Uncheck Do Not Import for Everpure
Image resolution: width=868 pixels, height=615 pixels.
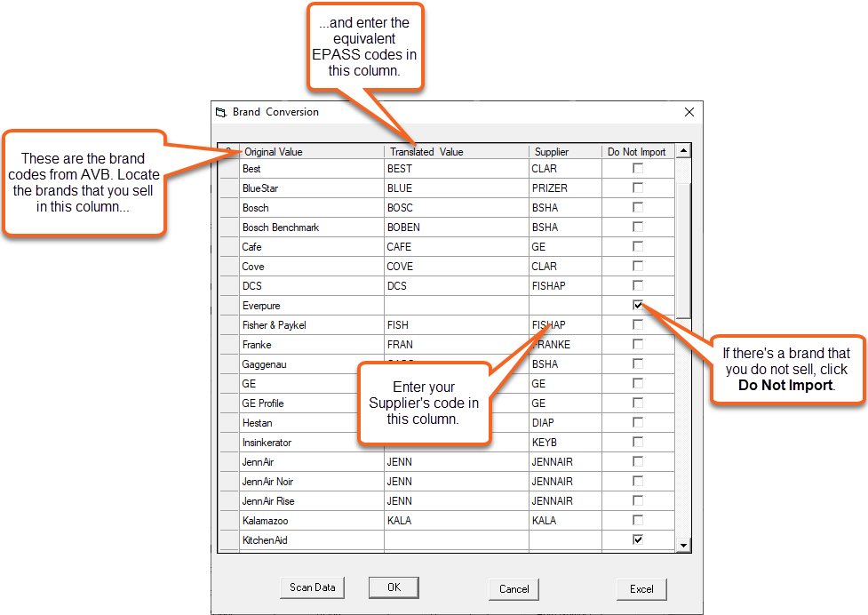[x=638, y=305]
